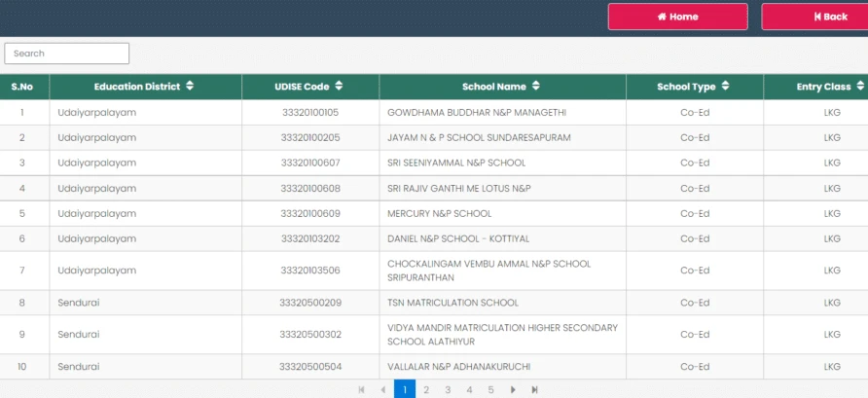Select TSN MATRICULATION SCHOOL entry
868x398 pixels.
point(452,303)
